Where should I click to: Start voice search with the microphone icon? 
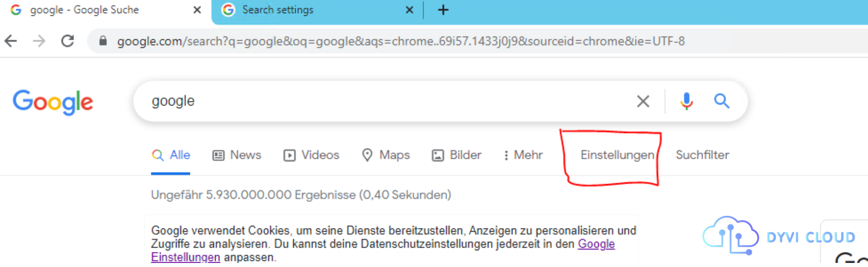[686, 101]
